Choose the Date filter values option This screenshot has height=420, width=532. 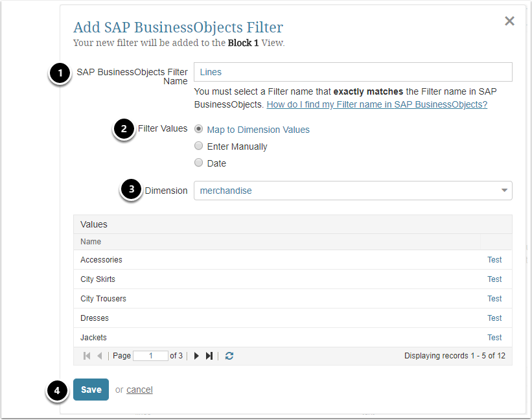coord(198,163)
